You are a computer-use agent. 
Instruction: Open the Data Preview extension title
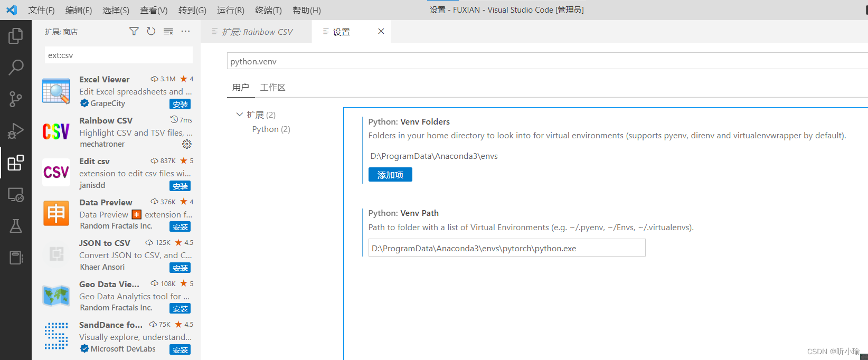[x=106, y=202]
